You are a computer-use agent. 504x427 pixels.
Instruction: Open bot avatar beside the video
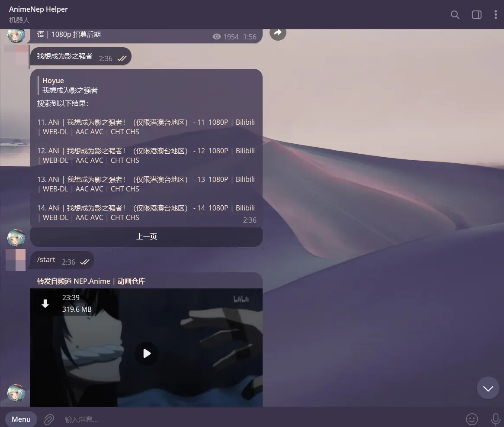[16, 393]
